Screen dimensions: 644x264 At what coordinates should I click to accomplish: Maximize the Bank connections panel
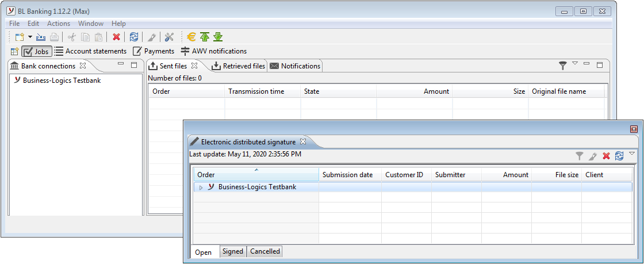(134, 65)
